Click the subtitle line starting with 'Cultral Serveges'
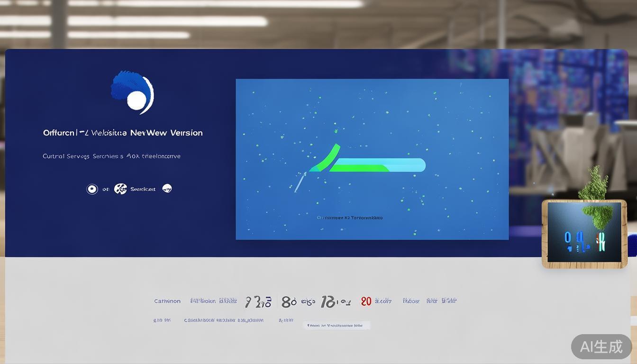This screenshot has height=364, width=637. coord(111,156)
